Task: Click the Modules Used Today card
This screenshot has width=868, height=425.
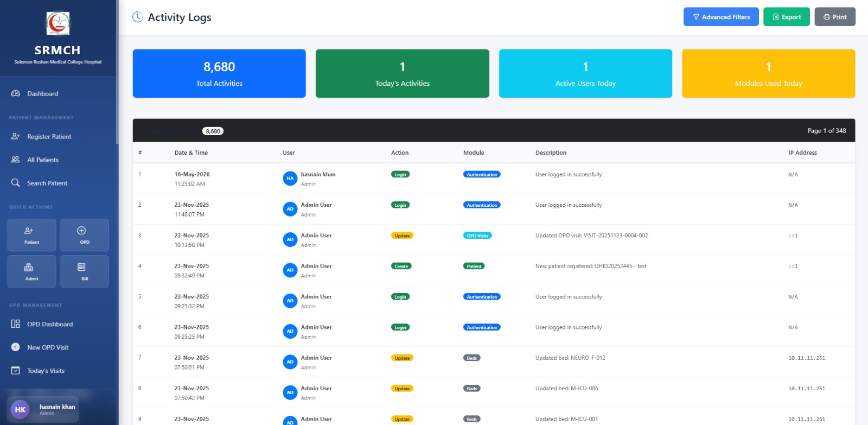Action: click(x=769, y=74)
